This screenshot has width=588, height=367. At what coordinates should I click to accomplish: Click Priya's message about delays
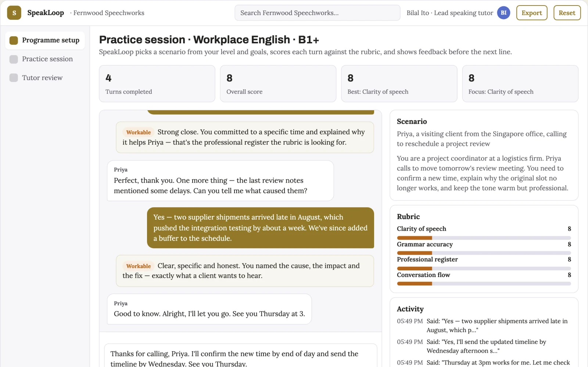pyautogui.click(x=220, y=181)
